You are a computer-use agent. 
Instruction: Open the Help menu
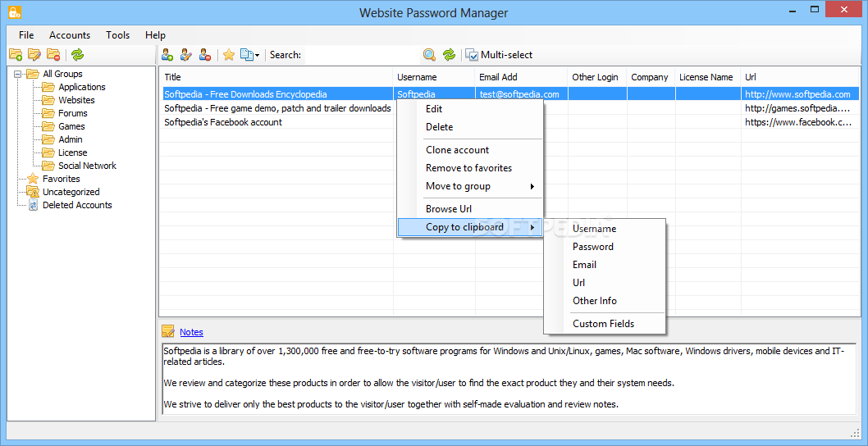[x=156, y=35]
